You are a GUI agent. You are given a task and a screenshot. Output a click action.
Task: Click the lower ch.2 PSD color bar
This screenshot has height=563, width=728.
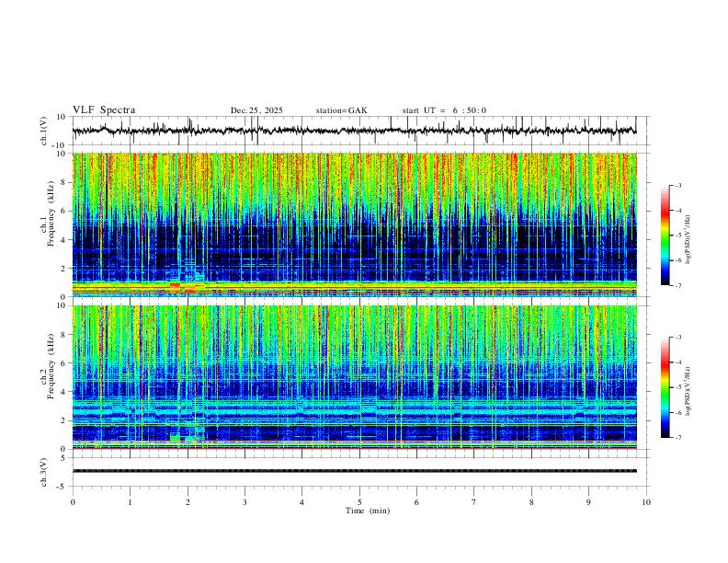665,387
